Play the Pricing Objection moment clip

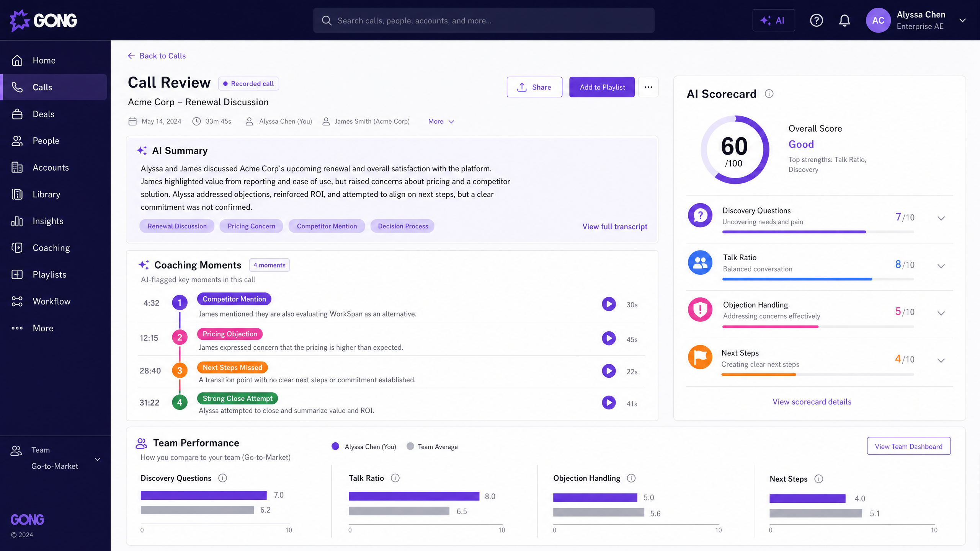coord(609,338)
